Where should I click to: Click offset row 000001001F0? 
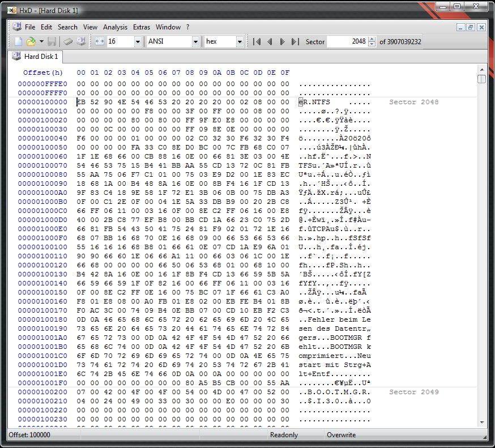point(42,383)
